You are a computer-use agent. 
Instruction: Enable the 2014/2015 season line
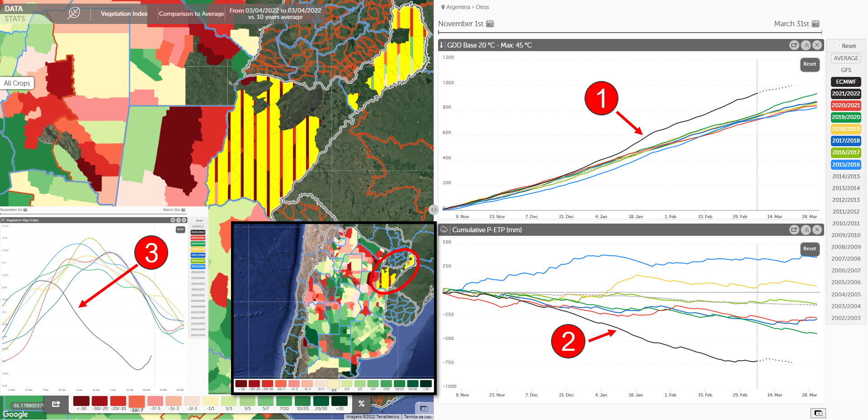coord(846,177)
